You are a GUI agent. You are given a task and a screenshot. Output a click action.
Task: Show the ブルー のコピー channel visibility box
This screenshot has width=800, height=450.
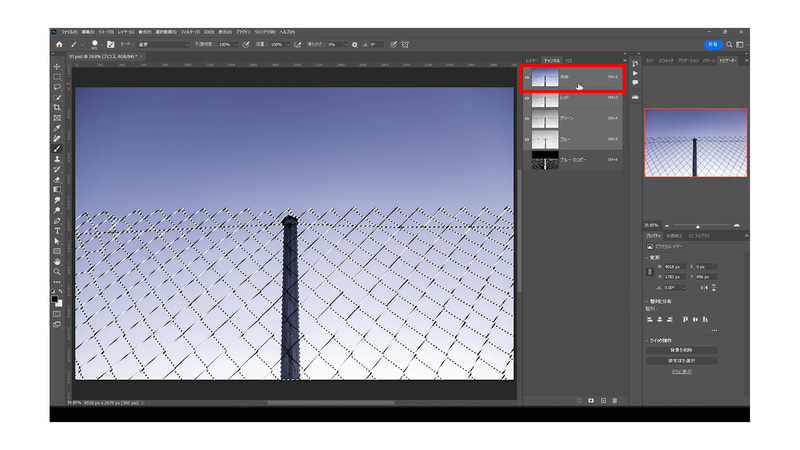527,160
